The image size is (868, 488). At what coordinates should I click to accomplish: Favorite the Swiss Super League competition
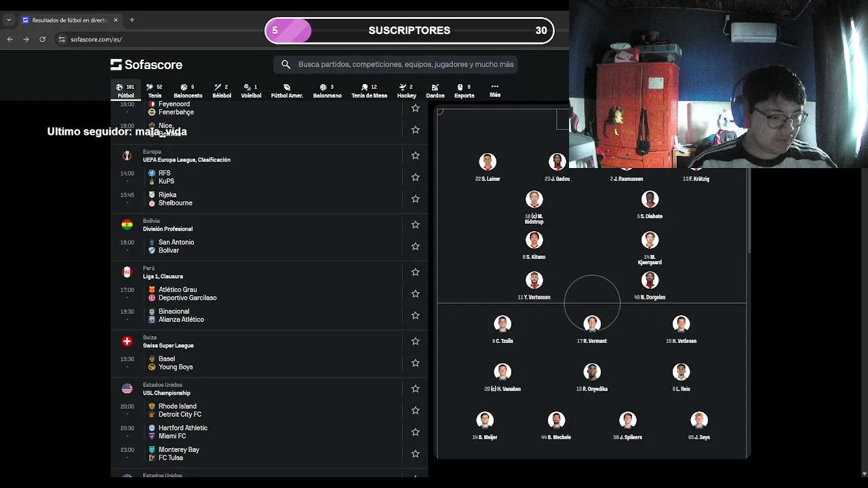[415, 342]
